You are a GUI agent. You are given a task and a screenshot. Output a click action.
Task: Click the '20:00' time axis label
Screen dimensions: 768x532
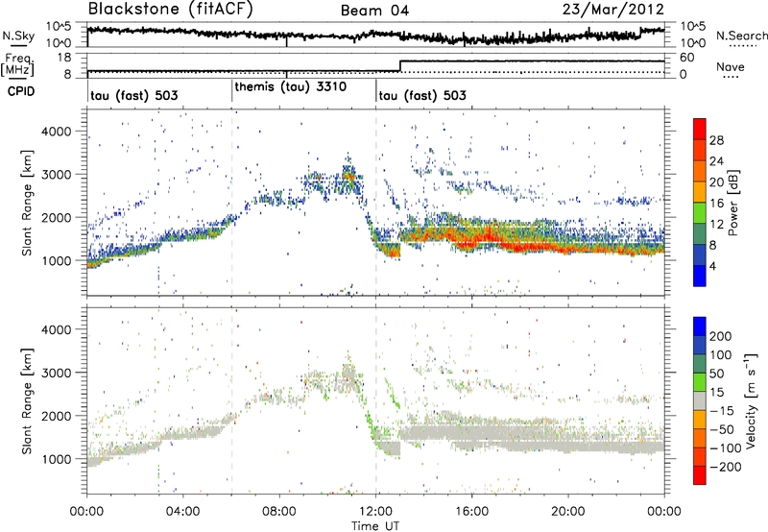pyautogui.click(x=567, y=511)
